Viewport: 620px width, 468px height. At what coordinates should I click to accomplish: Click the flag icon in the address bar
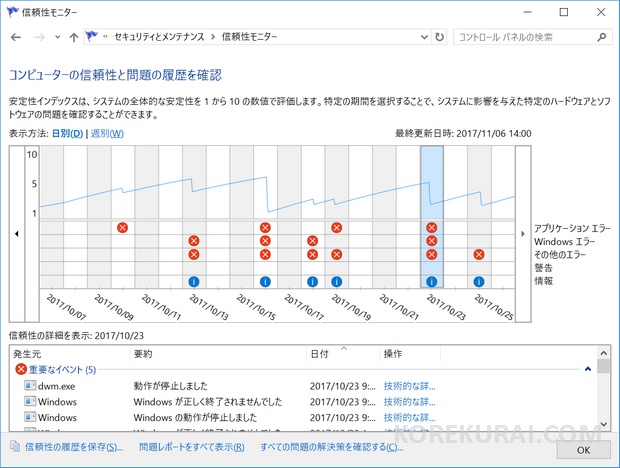coord(92,36)
